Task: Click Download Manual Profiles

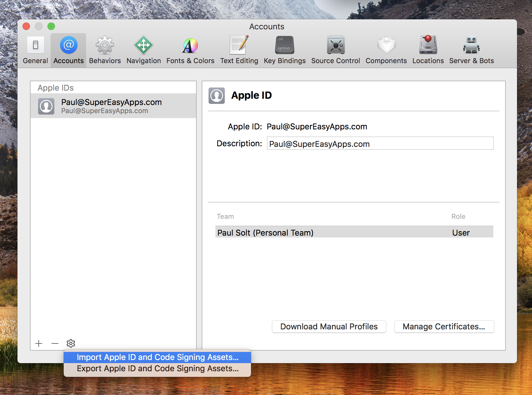Action: point(328,326)
